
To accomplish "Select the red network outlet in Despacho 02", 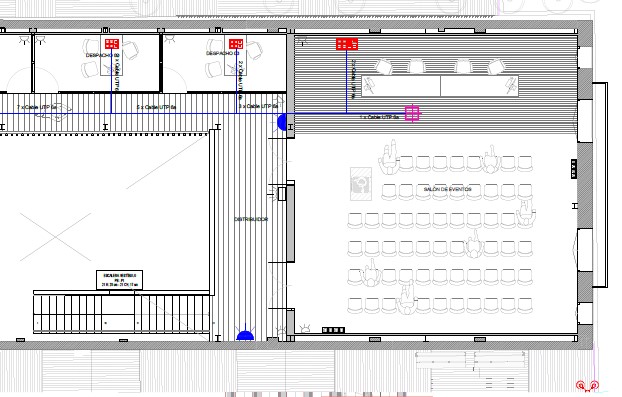I will pyautogui.click(x=112, y=44).
